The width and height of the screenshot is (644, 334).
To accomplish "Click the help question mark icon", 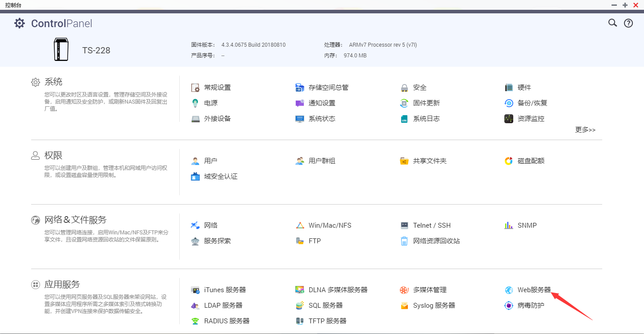I will point(628,23).
